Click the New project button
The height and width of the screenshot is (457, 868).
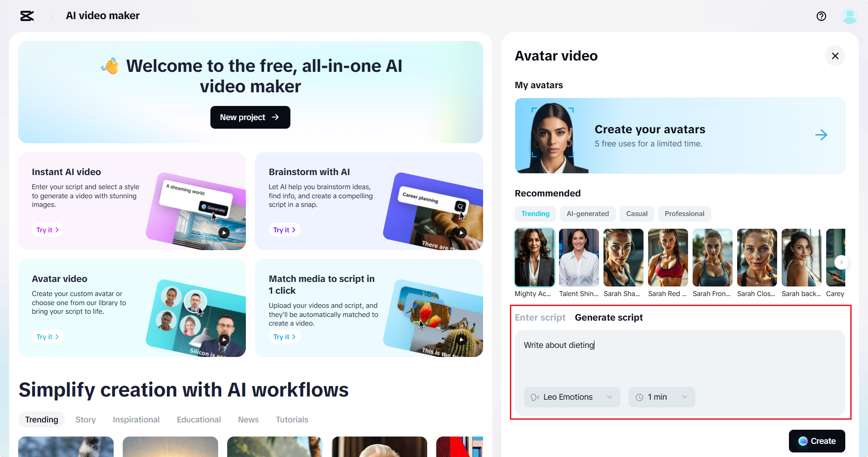click(250, 117)
